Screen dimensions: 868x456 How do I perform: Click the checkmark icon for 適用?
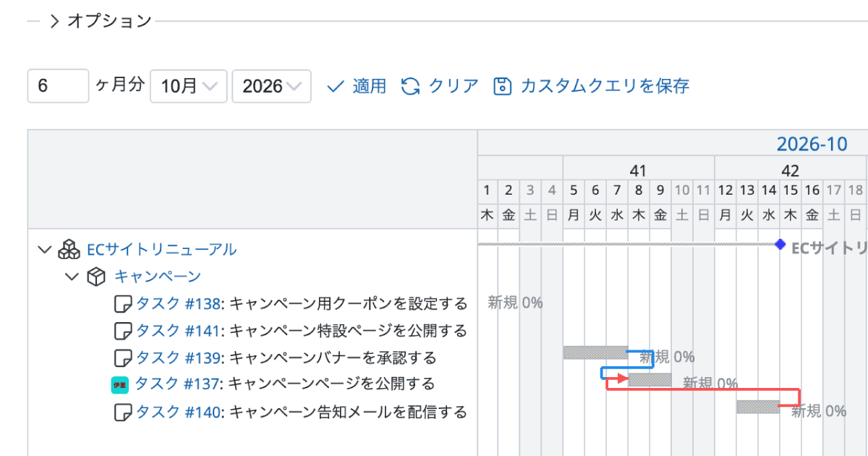[334, 87]
